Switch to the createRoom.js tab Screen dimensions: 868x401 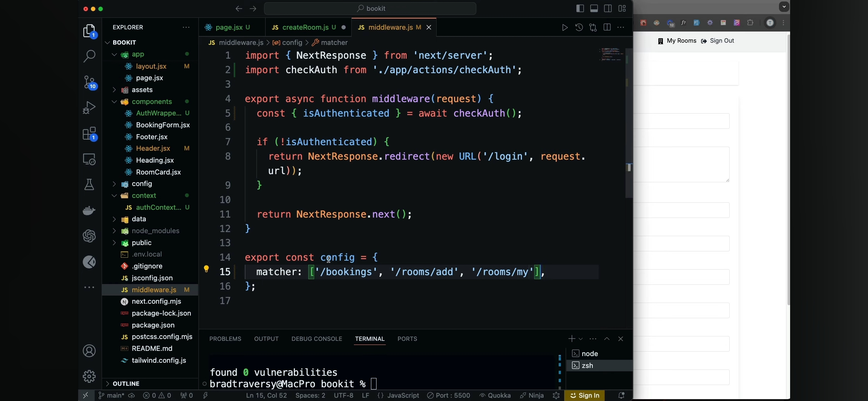(x=305, y=27)
